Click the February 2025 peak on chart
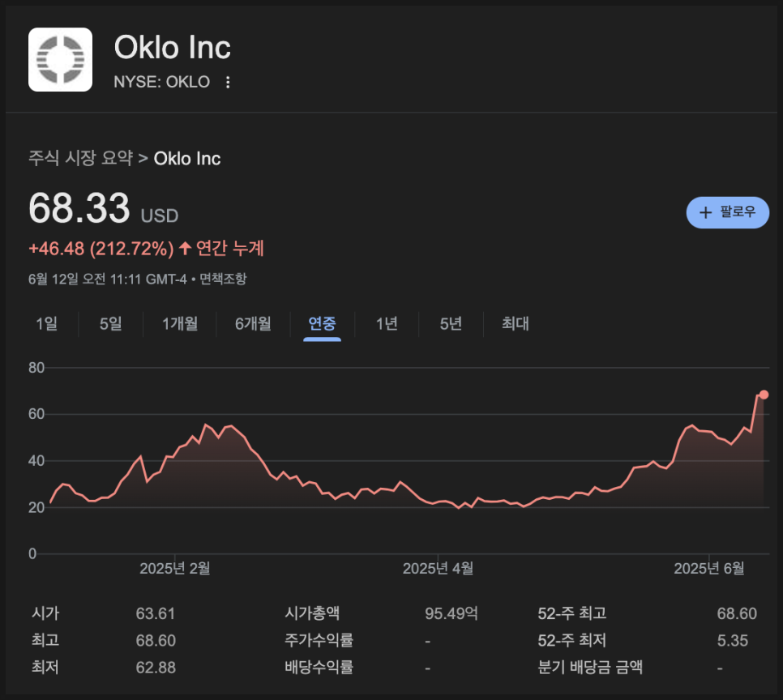The height and width of the screenshot is (700, 783). pyautogui.click(x=205, y=425)
